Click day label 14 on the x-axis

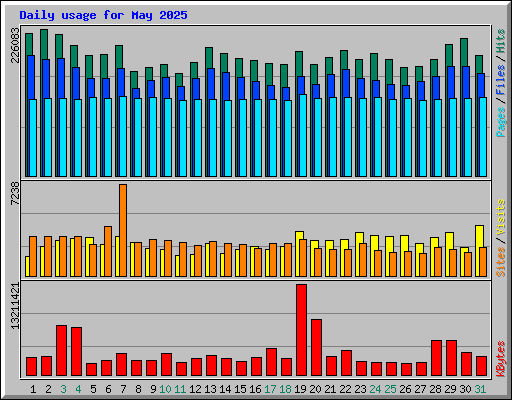225,389
